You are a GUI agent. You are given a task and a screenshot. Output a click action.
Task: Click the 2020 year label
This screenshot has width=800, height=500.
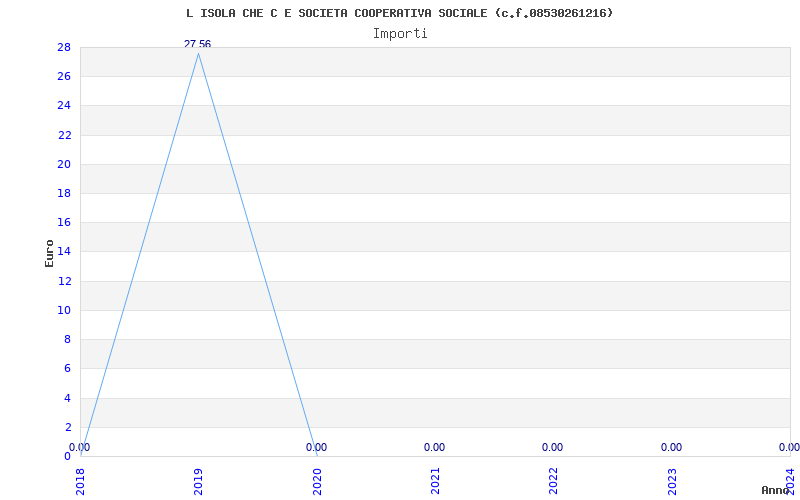(317, 482)
